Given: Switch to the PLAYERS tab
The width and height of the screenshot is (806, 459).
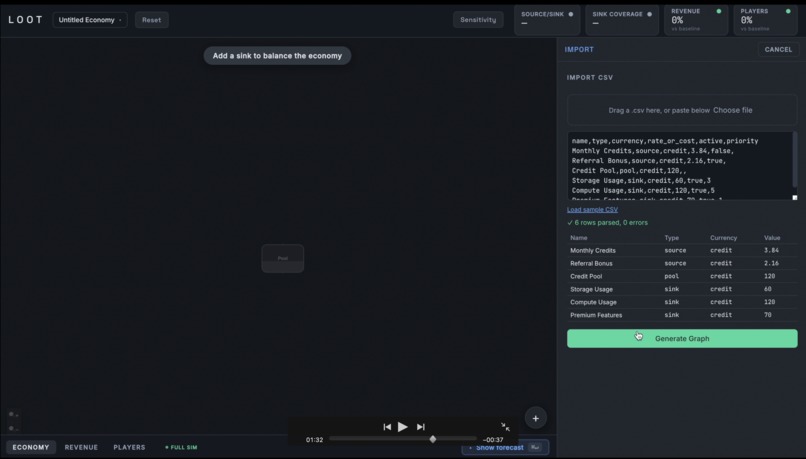Looking at the screenshot, I should 129,447.
